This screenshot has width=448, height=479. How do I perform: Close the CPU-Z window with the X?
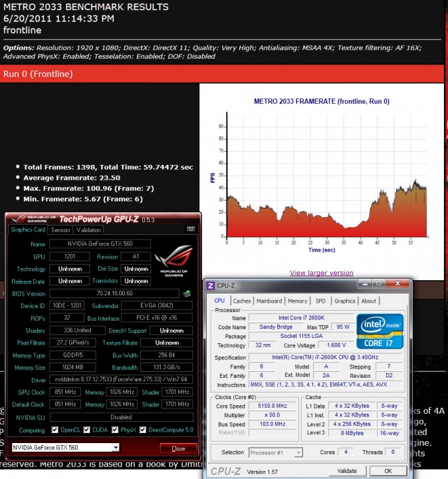click(x=397, y=284)
